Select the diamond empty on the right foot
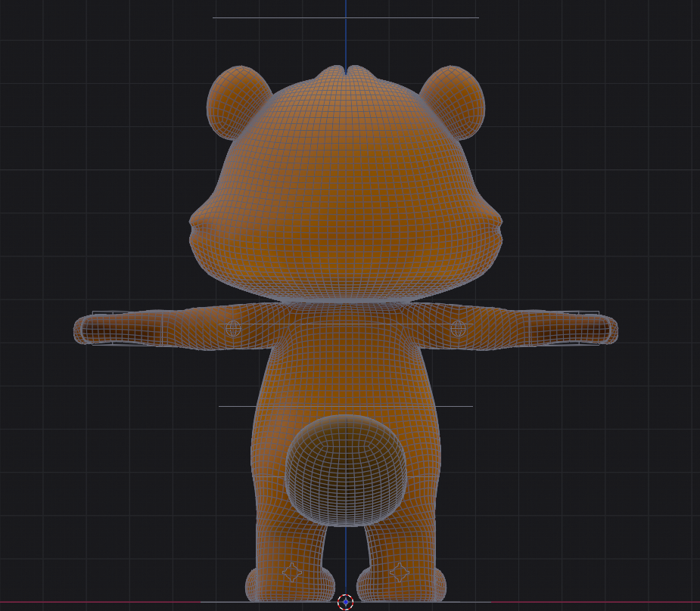 pyautogui.click(x=400, y=572)
